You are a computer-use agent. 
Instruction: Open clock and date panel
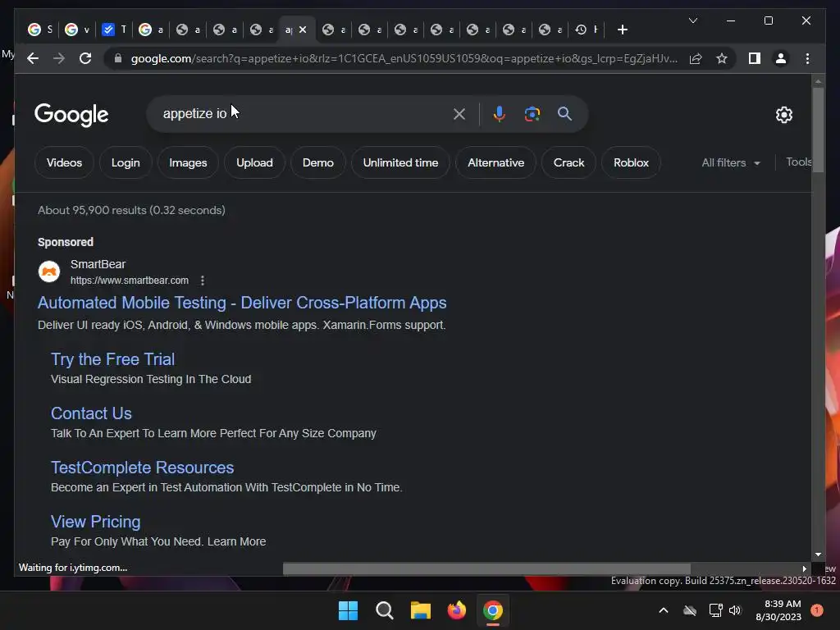[x=778, y=610]
